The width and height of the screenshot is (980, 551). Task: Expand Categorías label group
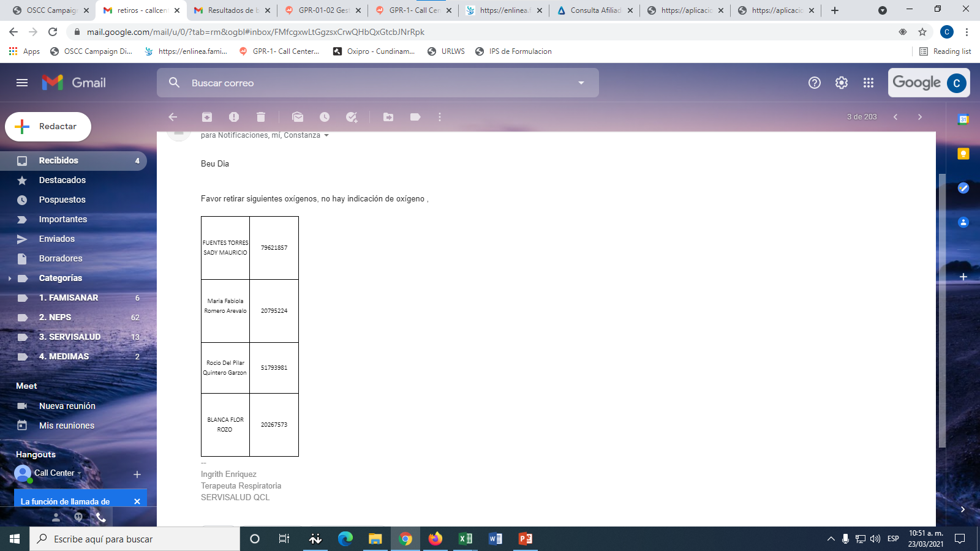10,278
